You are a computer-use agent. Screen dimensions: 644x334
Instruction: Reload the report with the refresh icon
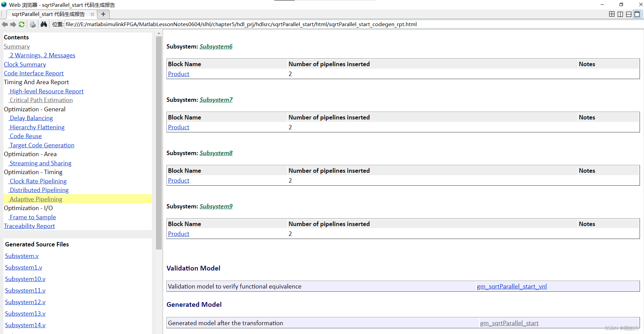click(x=21, y=24)
